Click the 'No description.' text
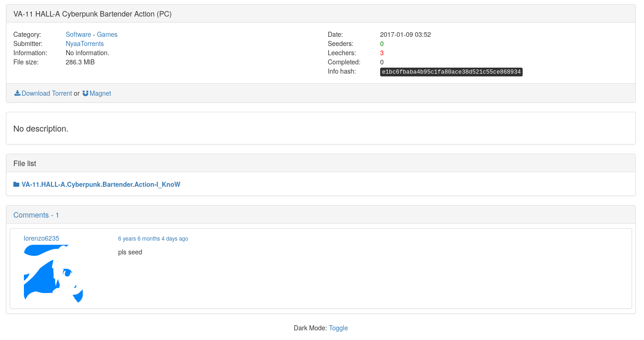This screenshot has width=644, height=340. coord(41,129)
